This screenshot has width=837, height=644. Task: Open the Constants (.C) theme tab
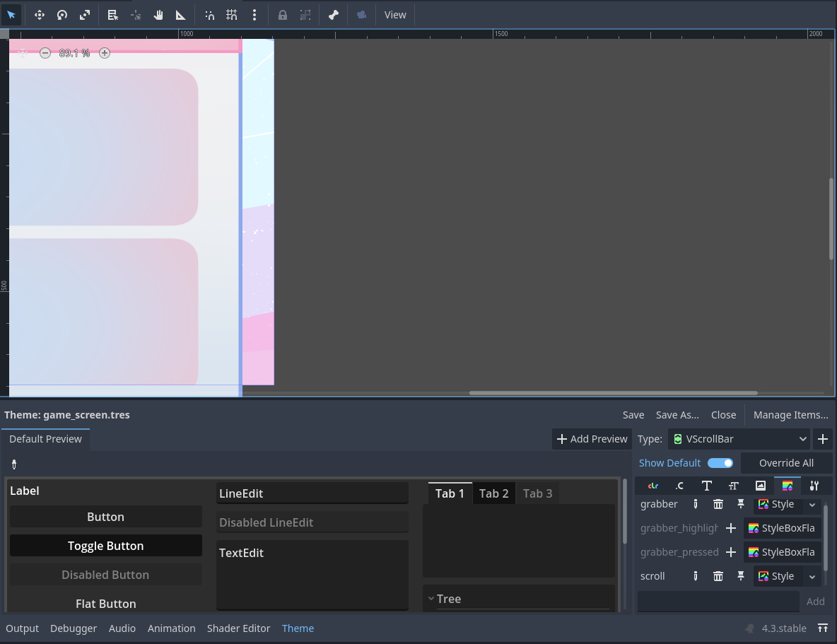pos(679,486)
